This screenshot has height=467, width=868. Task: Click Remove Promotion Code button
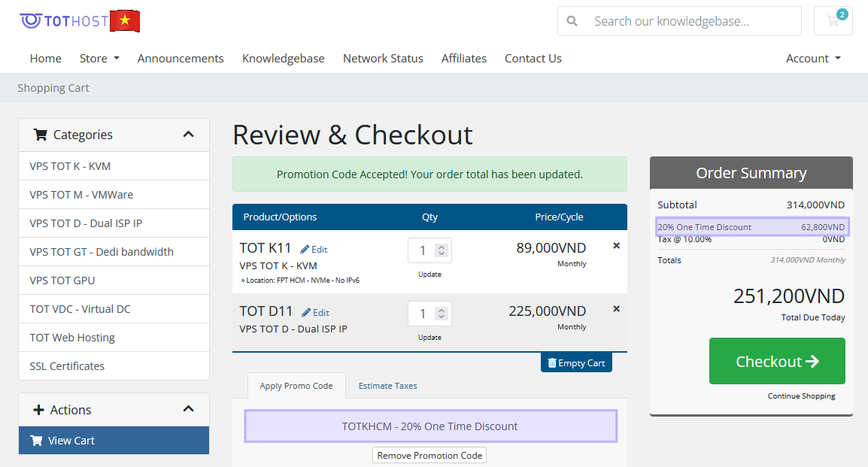429,455
